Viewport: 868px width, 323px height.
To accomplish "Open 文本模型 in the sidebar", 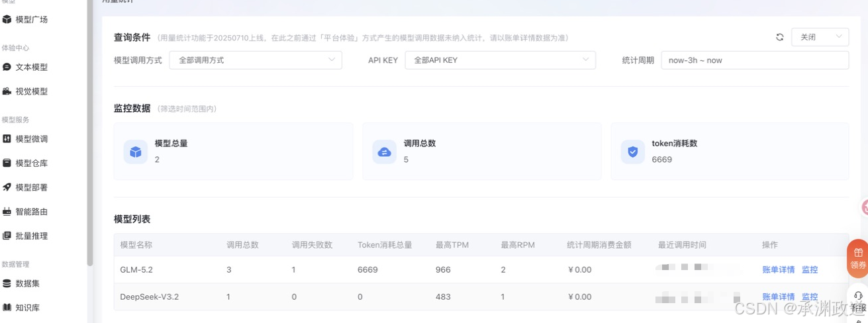I will pyautogui.click(x=31, y=67).
